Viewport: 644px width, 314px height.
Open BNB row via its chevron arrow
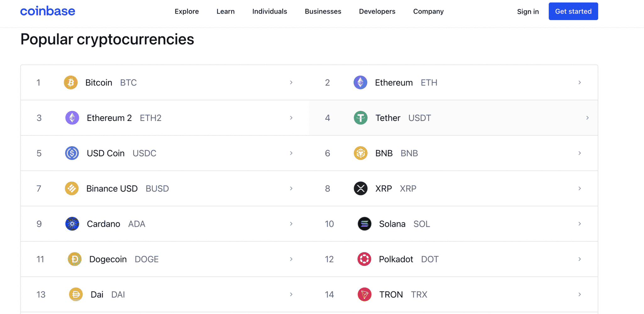click(x=580, y=153)
